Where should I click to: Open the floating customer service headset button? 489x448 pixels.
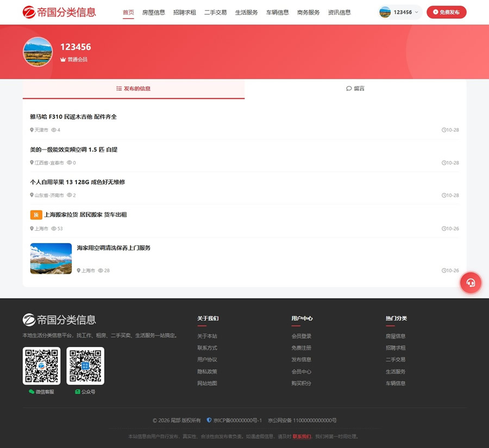point(471,283)
